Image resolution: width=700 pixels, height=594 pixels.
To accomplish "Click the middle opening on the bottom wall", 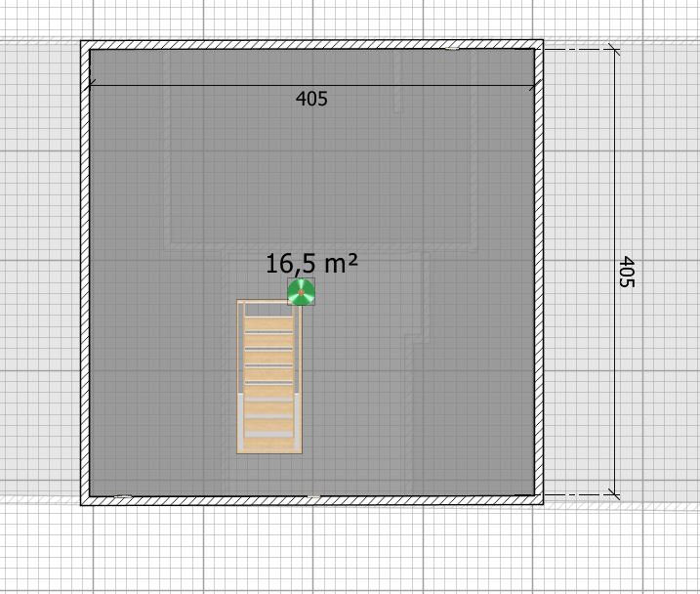I will tap(312, 499).
